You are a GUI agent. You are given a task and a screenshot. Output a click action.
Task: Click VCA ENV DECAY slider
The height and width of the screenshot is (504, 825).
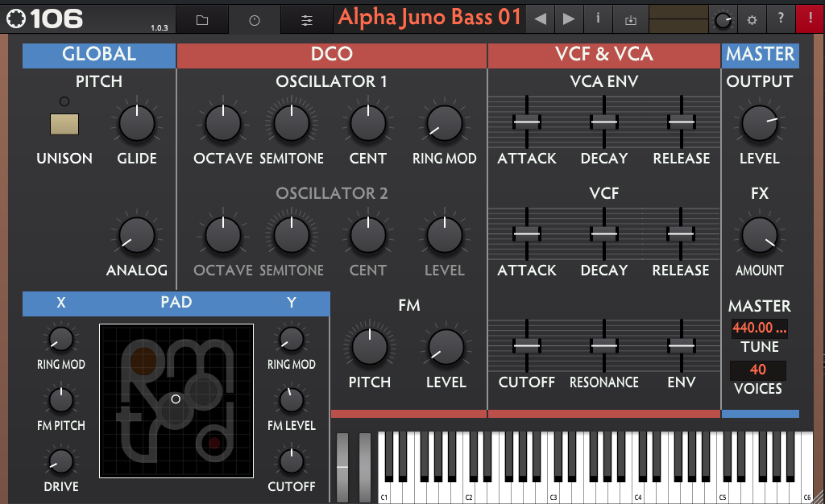tap(604, 122)
